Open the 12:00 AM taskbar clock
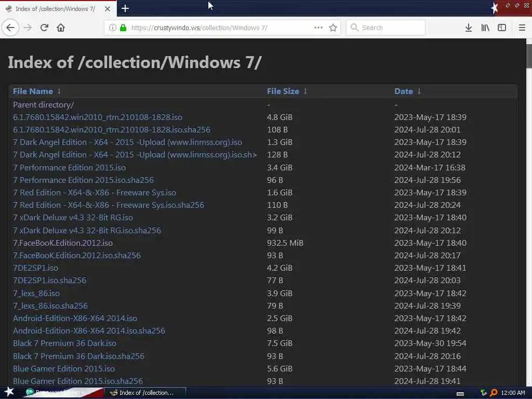The width and height of the screenshot is (532, 399). [x=513, y=393]
